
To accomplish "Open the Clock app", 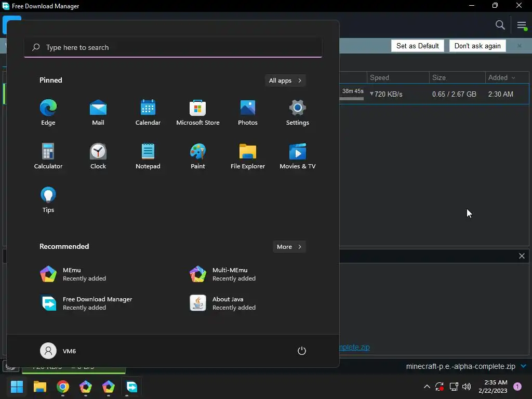I will tap(98, 156).
